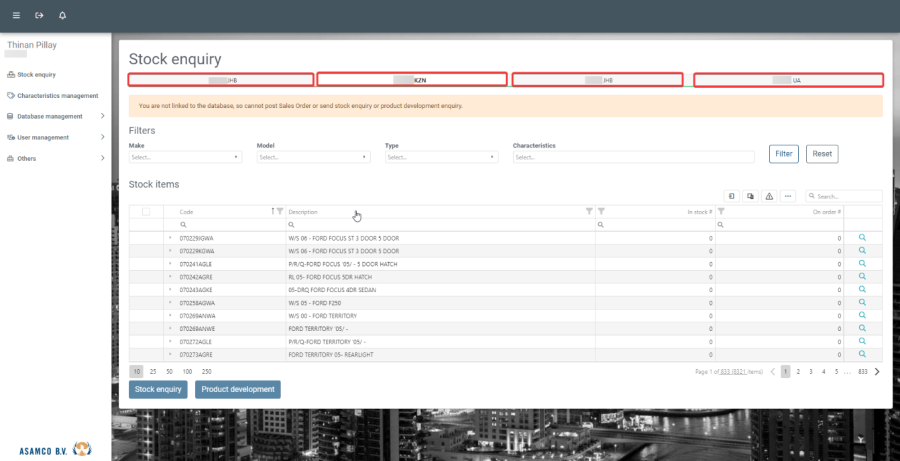The image size is (900, 461).
Task: Click the Code column filter funnel
Action: point(279,211)
